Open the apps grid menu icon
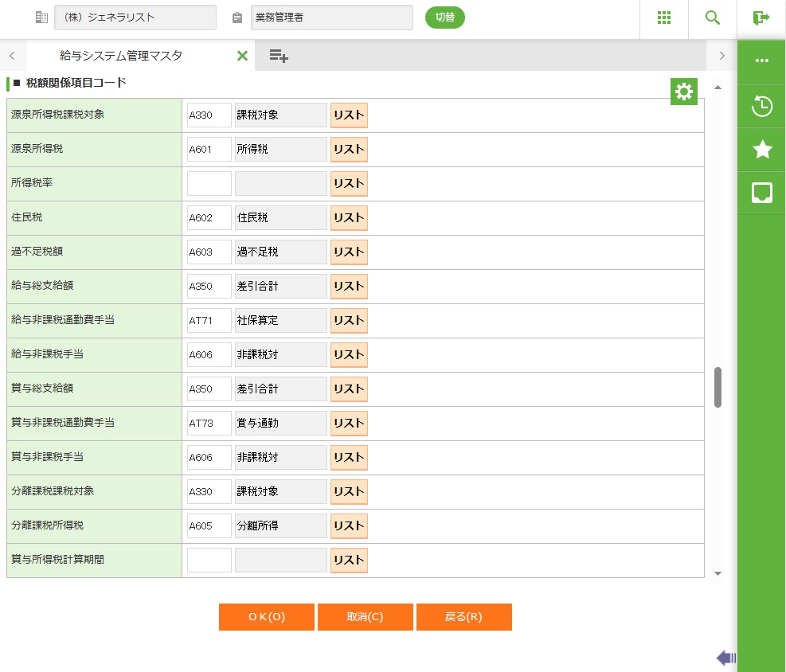The image size is (786, 672). (x=664, y=18)
